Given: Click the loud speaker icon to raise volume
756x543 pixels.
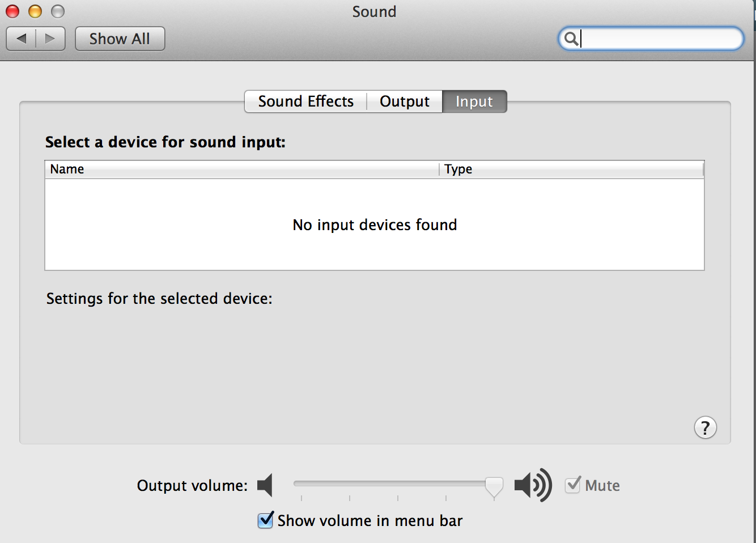Looking at the screenshot, I should click(x=532, y=485).
